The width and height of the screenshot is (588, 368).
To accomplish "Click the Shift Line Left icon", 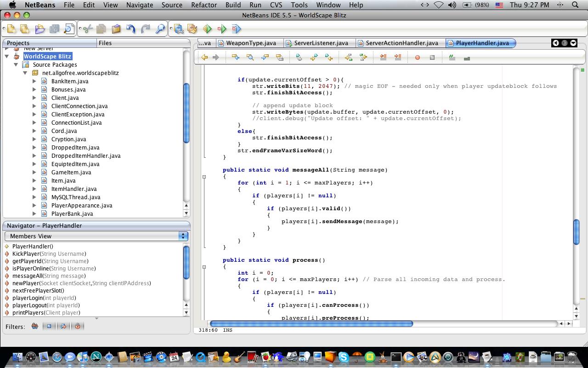I will [383, 57].
